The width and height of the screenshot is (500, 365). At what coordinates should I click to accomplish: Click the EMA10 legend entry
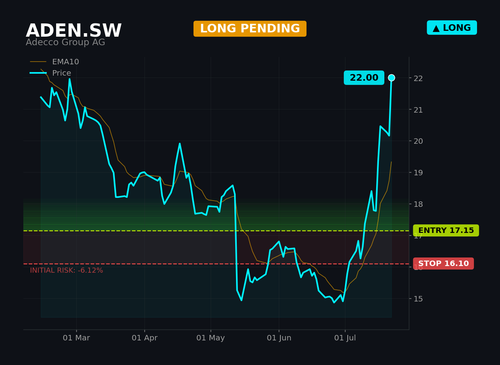(55, 62)
